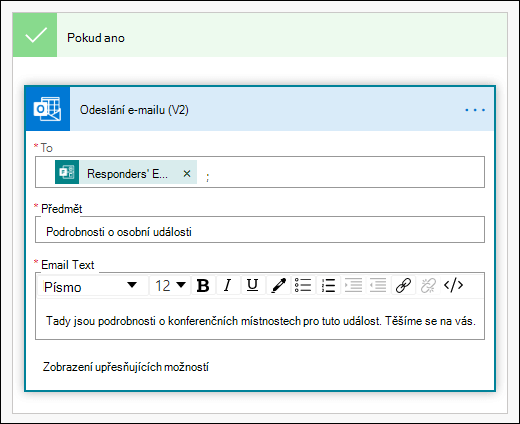
Task: Insert a hyperlink with the link icon
Action: pyautogui.click(x=403, y=285)
